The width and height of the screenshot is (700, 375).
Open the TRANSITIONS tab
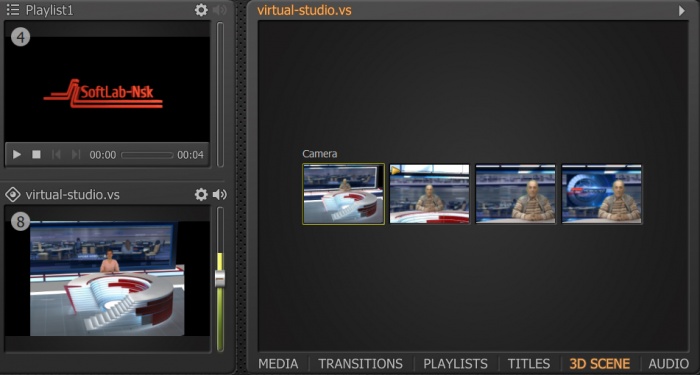pos(360,363)
